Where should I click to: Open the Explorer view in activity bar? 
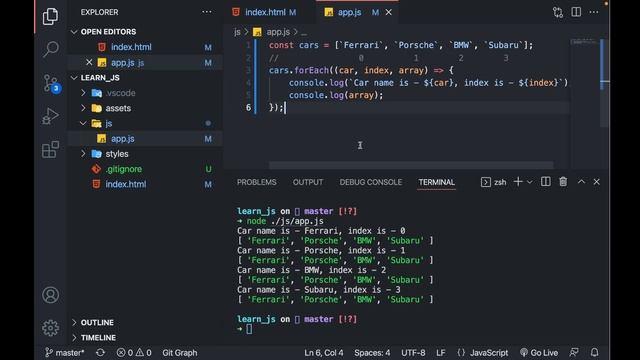(x=50, y=16)
